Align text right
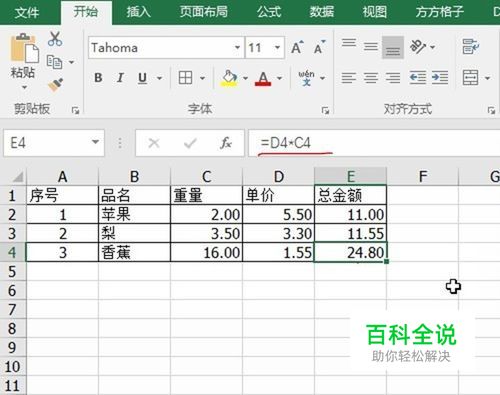 tap(393, 78)
